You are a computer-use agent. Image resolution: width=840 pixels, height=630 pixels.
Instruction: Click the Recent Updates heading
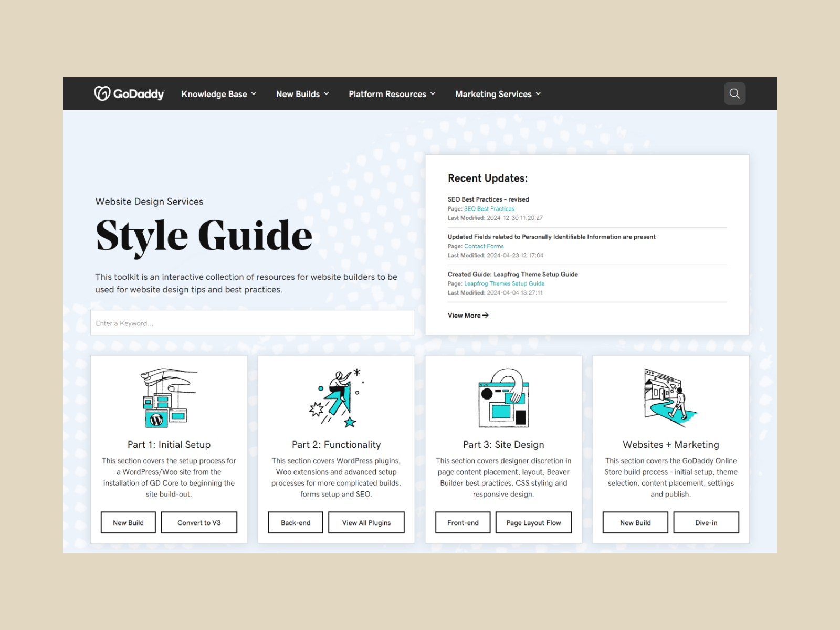click(x=488, y=178)
